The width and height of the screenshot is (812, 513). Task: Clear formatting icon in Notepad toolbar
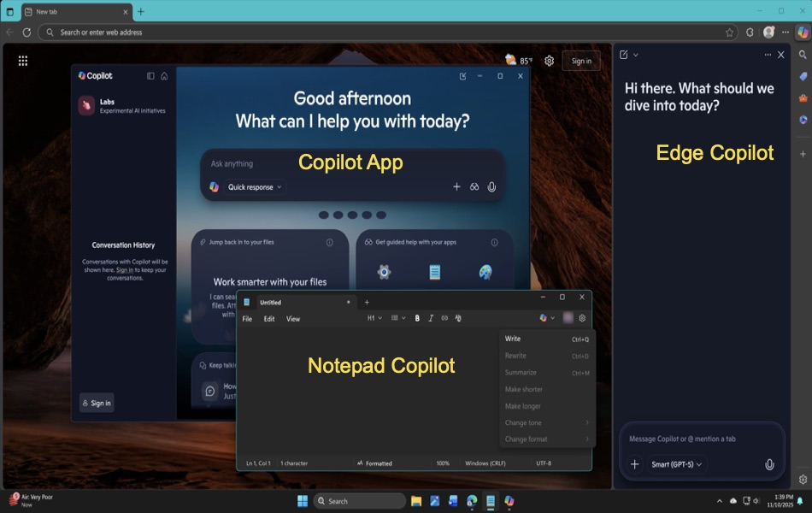(x=458, y=318)
